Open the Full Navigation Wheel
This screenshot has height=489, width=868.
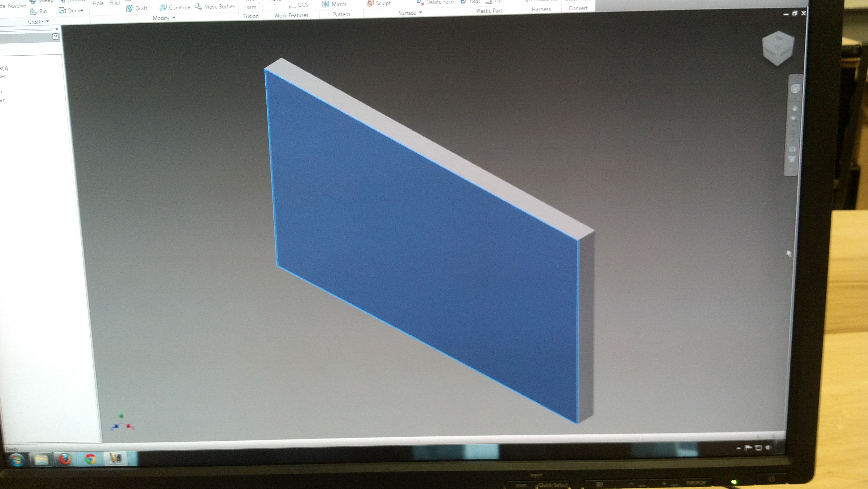(x=795, y=88)
